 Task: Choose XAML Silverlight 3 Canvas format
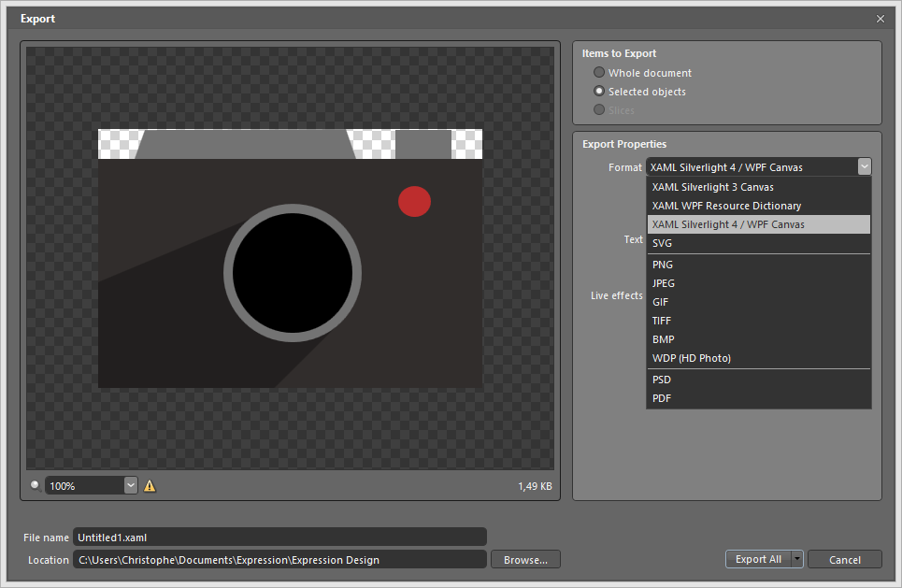(712, 187)
